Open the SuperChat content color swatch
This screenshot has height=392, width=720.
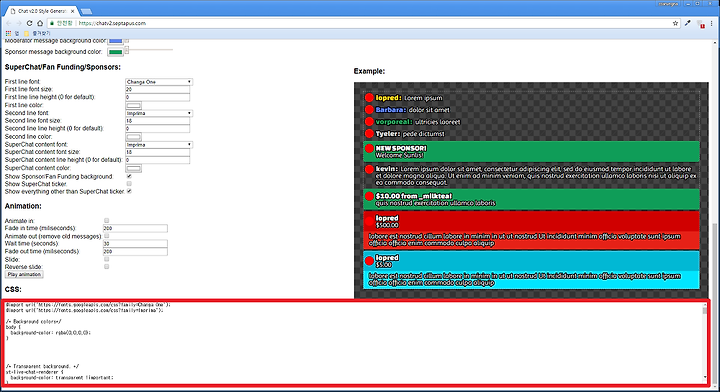134,168
